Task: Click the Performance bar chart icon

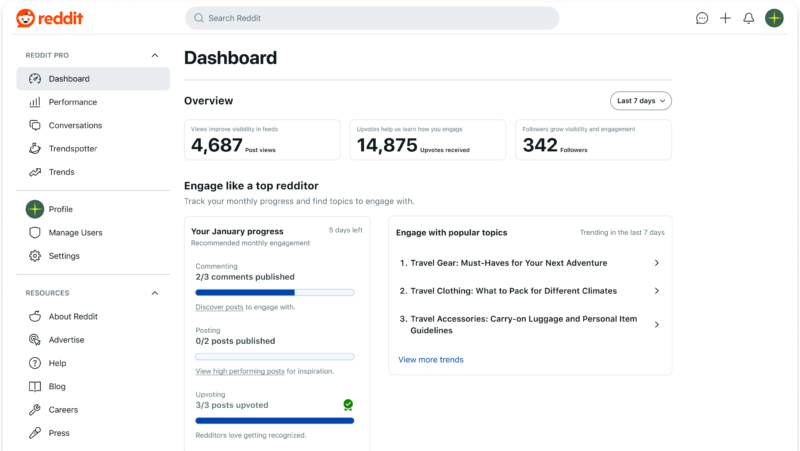Action: tap(35, 102)
